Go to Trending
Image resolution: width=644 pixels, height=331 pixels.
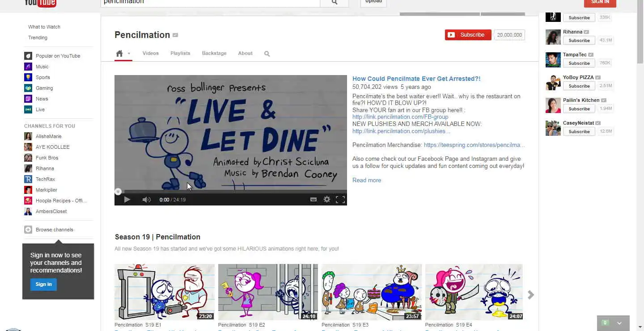coord(38,38)
